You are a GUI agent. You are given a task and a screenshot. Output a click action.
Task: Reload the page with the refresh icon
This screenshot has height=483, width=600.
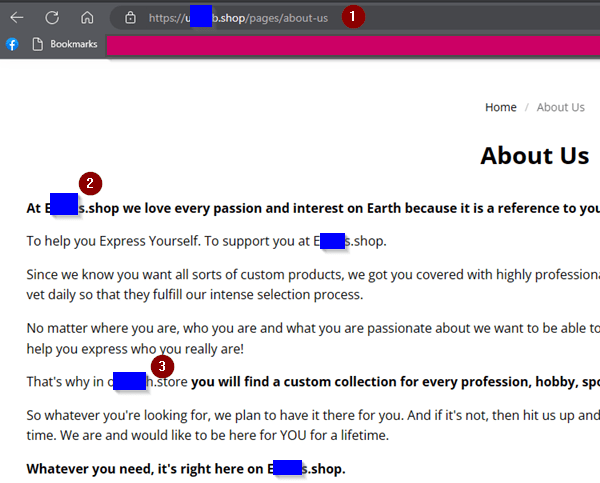[52, 18]
